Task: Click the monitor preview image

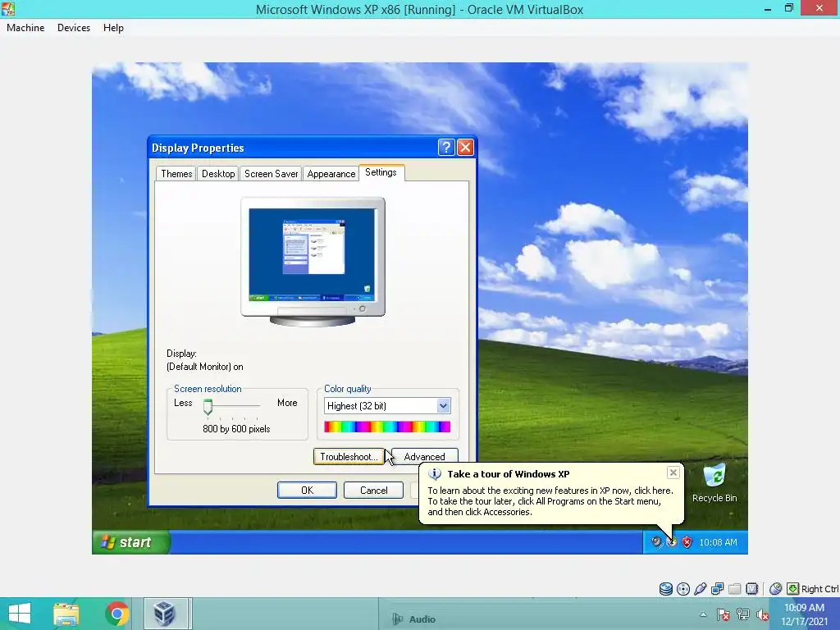Action: [x=313, y=262]
